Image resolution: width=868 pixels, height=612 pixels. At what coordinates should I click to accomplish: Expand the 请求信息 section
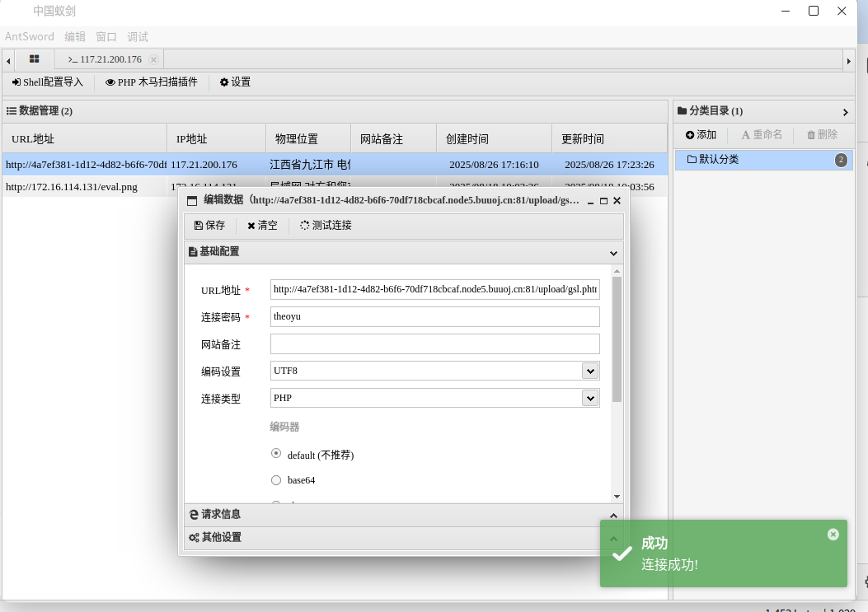pos(404,515)
